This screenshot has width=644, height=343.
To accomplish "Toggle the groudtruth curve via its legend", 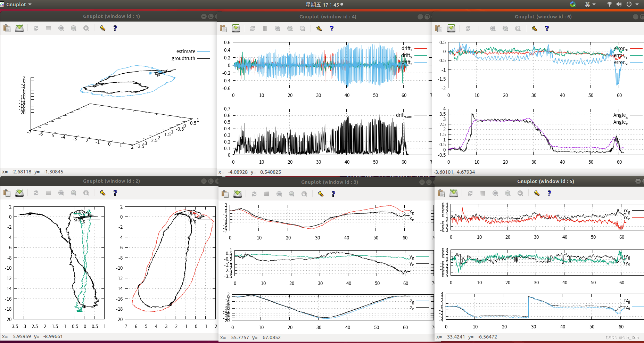I will pyautogui.click(x=191, y=58).
